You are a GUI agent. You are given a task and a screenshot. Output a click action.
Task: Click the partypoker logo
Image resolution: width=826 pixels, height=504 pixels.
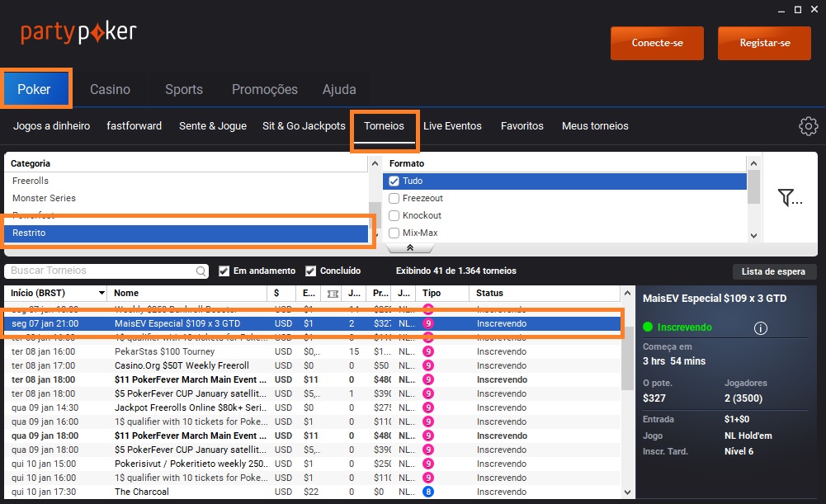click(79, 33)
